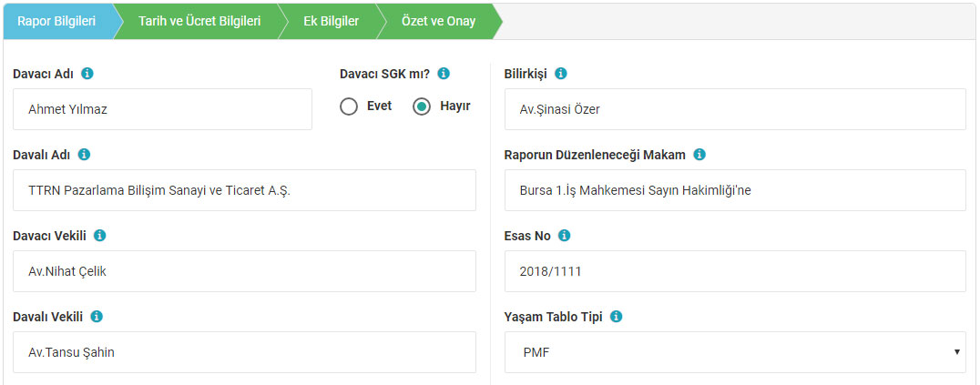This screenshot has height=385, width=980.
Task: Click the Davacı Adı field with Ahmet Yılmaz
Action: (162, 109)
